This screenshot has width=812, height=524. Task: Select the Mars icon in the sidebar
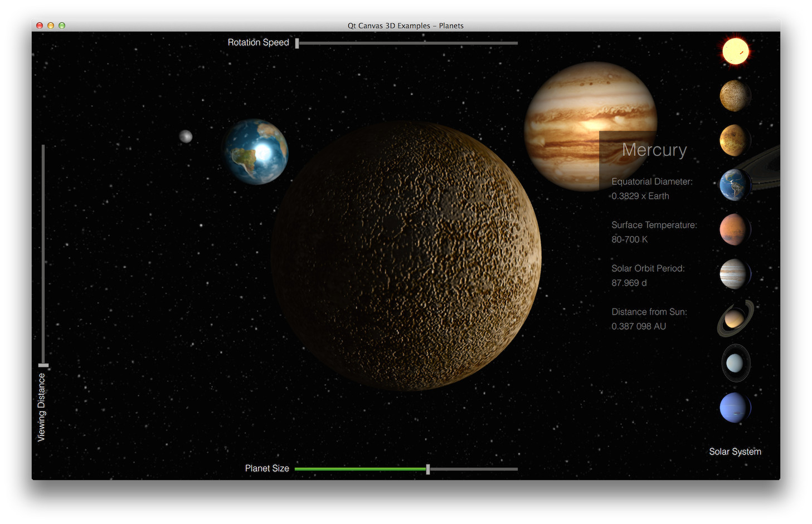(735, 229)
